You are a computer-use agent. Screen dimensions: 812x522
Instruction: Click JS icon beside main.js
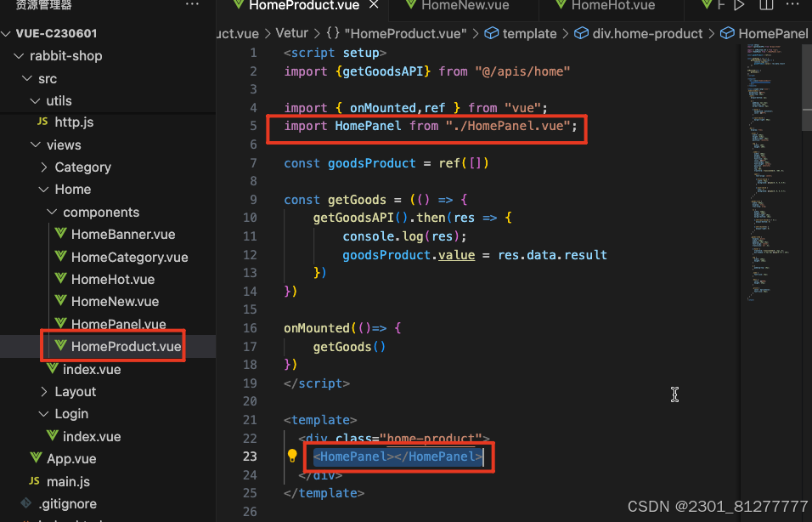pos(34,481)
